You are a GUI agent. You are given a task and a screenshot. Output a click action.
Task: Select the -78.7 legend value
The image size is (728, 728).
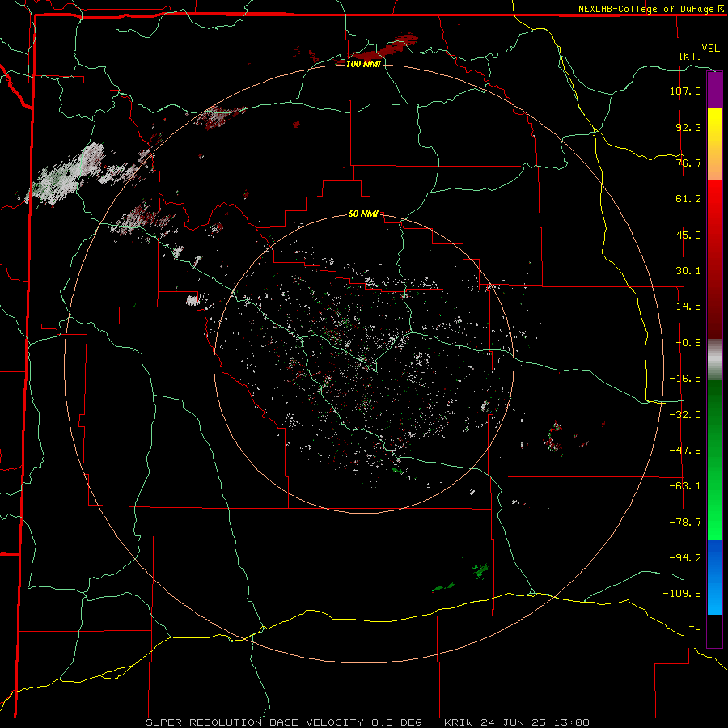(686, 523)
